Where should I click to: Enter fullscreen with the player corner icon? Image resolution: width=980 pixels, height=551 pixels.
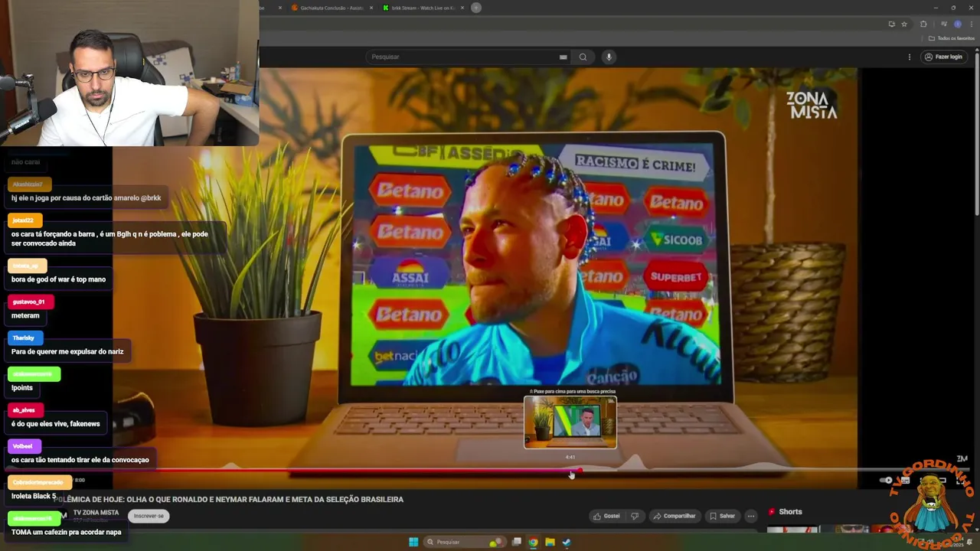pos(962,481)
